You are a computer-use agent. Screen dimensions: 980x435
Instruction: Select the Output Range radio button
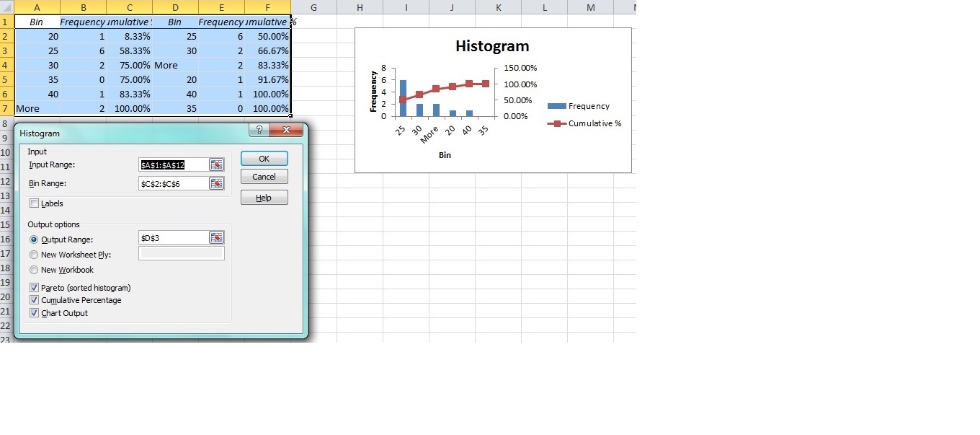tap(35, 240)
